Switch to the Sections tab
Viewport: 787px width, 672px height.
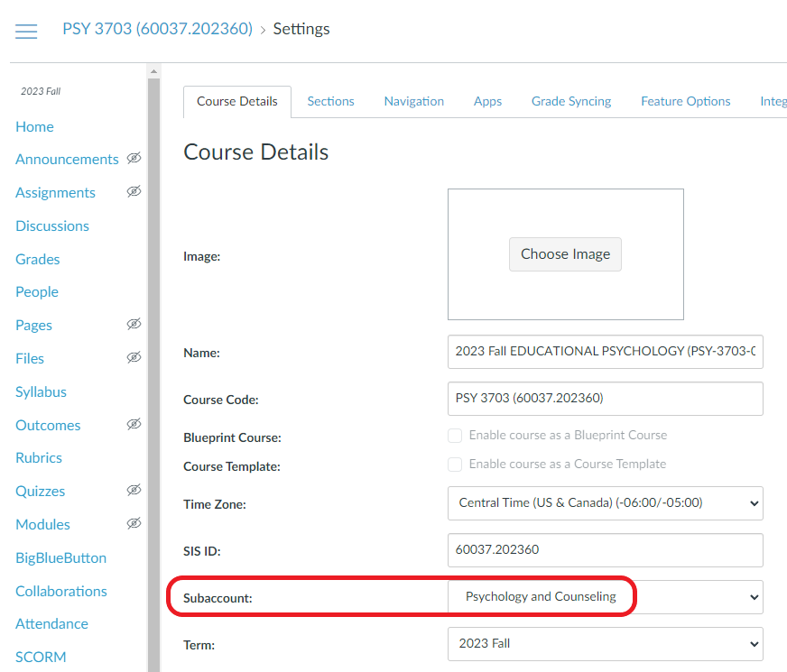(x=330, y=101)
